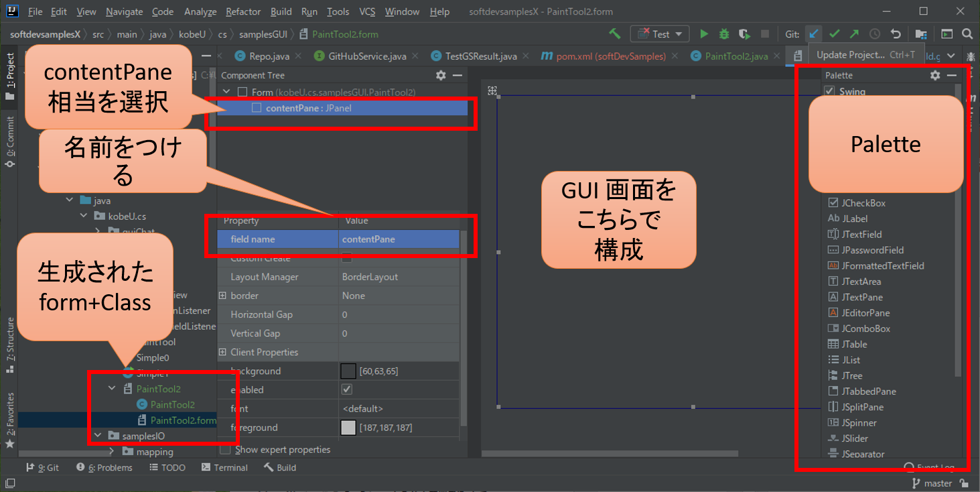Pick JTextField from the Palette

[861, 234]
